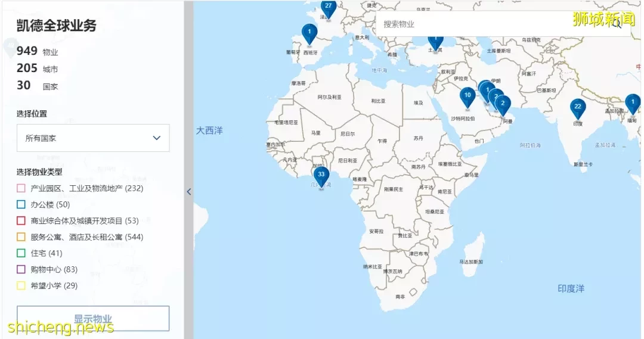This screenshot has height=339, width=644.
Task: Click the 利比亚 country label
Action: pos(378,101)
